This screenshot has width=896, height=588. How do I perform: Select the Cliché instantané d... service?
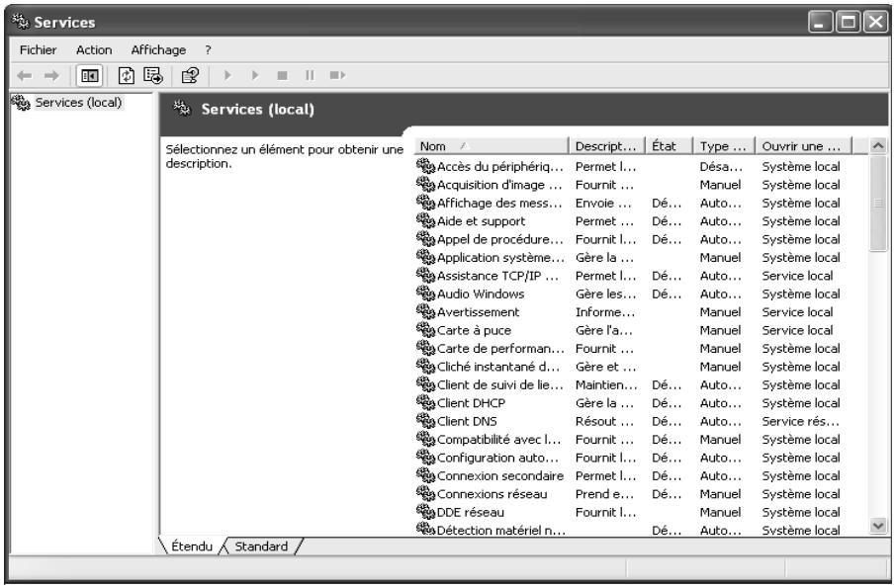[x=498, y=367]
